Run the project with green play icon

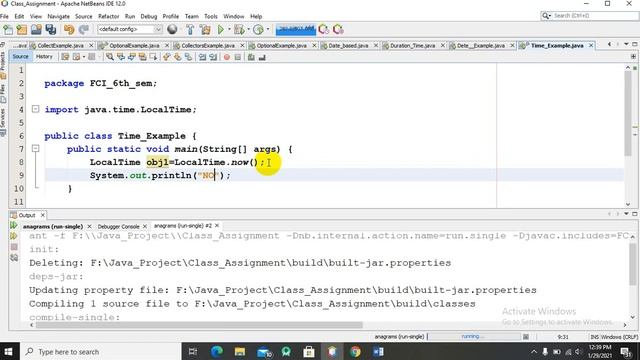pos(220,29)
